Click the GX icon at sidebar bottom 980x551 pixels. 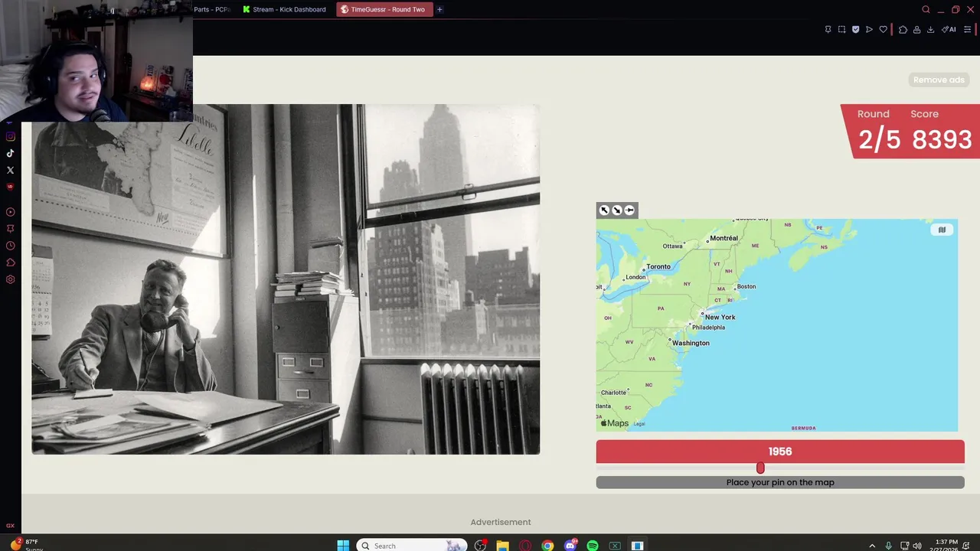(11, 525)
